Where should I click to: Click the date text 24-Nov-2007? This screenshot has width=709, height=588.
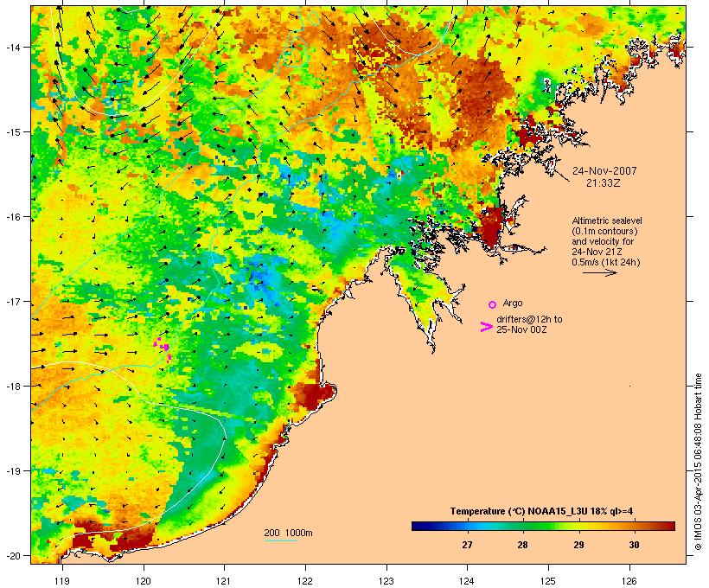click(604, 171)
